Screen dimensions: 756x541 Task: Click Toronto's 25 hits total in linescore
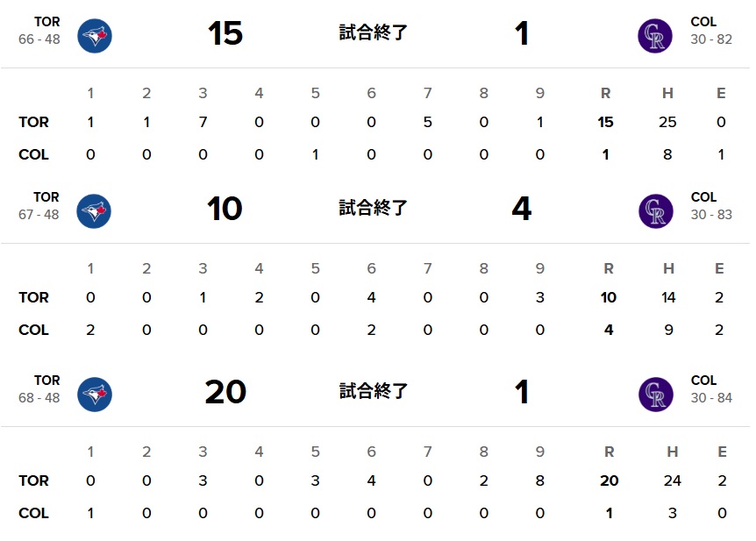click(667, 122)
